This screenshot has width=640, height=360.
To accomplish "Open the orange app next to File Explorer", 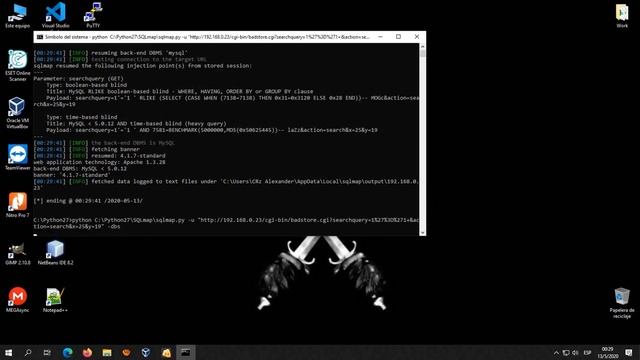I will click(127, 352).
